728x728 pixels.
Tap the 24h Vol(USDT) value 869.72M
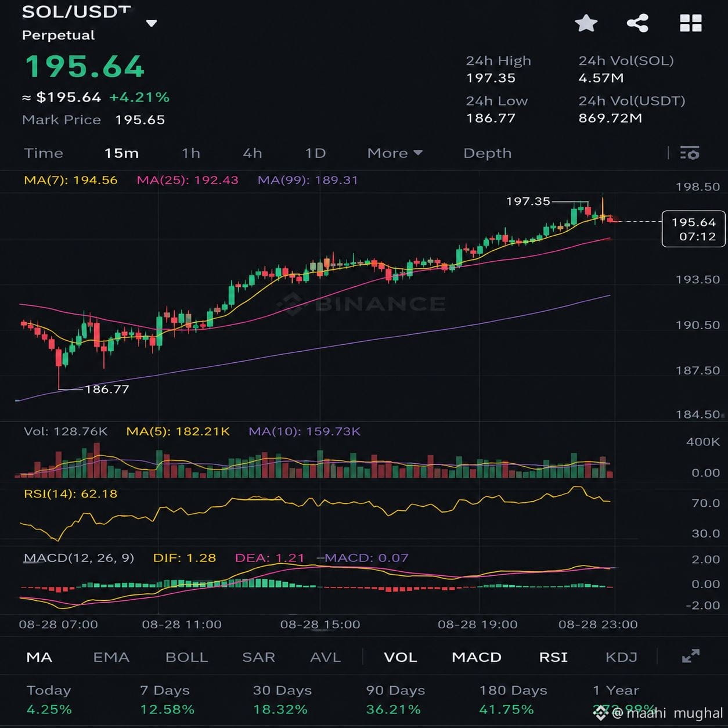coord(610,118)
